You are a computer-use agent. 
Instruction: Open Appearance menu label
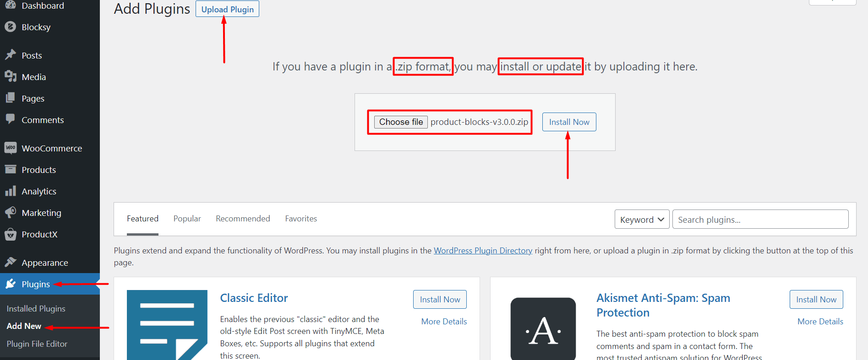click(45, 263)
